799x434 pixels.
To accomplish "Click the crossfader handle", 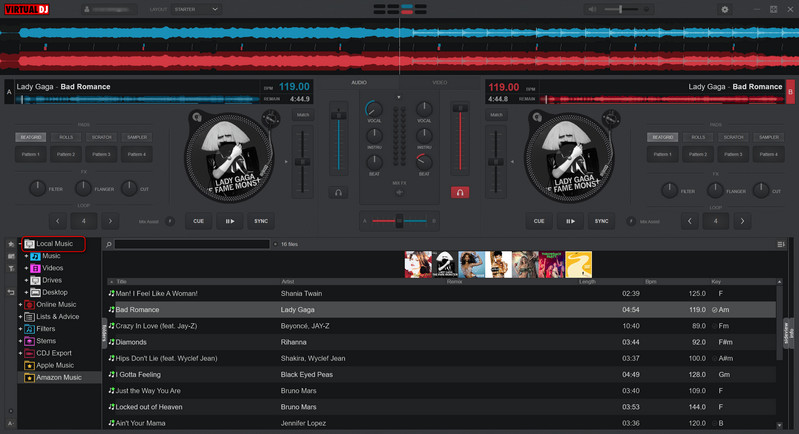I will coord(400,221).
